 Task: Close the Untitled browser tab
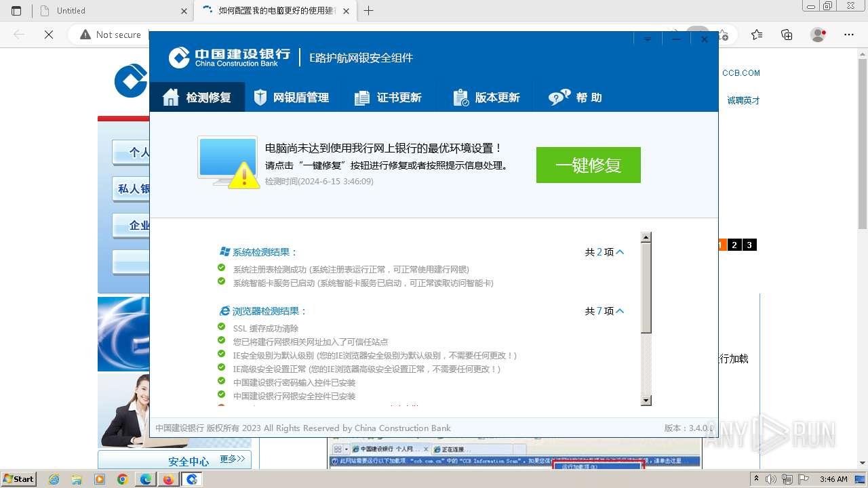184,11
